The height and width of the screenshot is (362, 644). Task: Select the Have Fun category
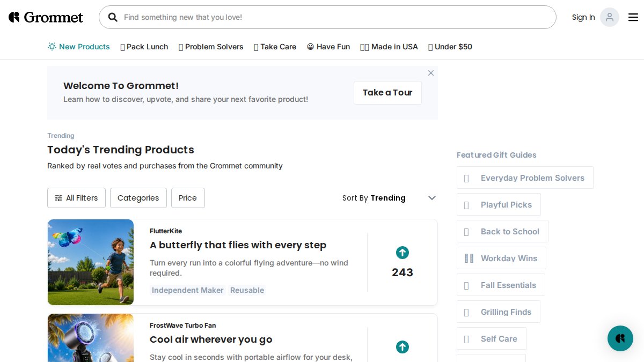point(328,47)
